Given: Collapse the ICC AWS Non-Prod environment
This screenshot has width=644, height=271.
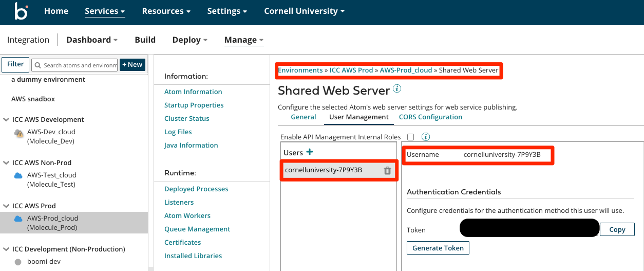Looking at the screenshot, I should 7,163.
